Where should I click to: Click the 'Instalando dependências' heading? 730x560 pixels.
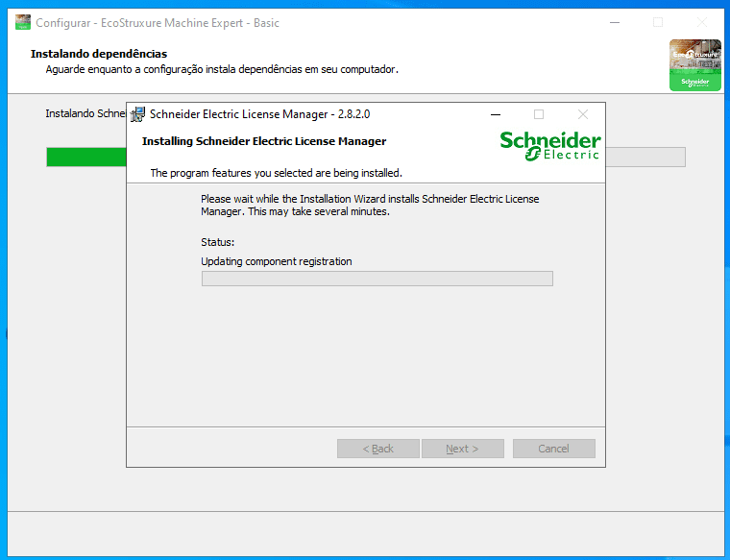(x=99, y=54)
